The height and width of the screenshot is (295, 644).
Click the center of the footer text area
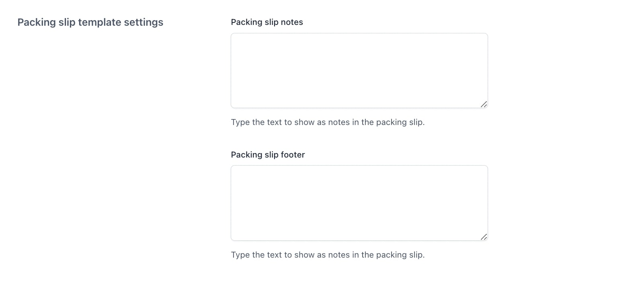359,203
